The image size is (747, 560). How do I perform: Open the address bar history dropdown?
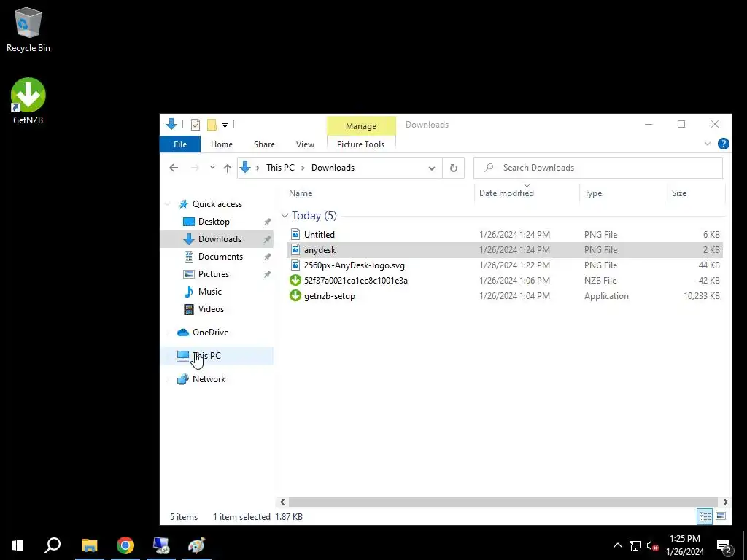click(432, 168)
